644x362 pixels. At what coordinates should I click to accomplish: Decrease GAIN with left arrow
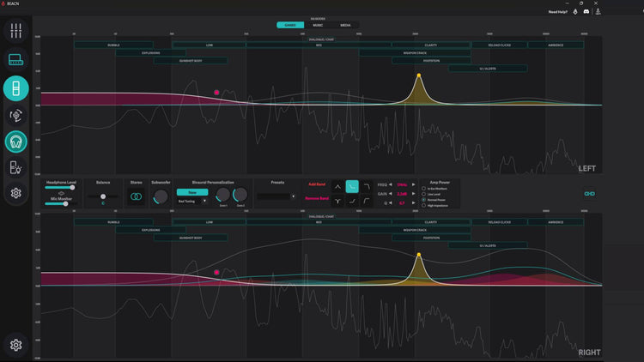click(x=391, y=194)
